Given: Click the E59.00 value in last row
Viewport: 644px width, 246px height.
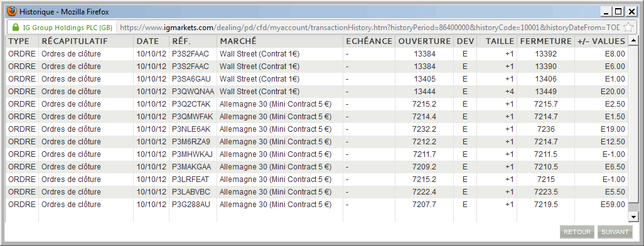Looking at the screenshot, I should [613, 205].
